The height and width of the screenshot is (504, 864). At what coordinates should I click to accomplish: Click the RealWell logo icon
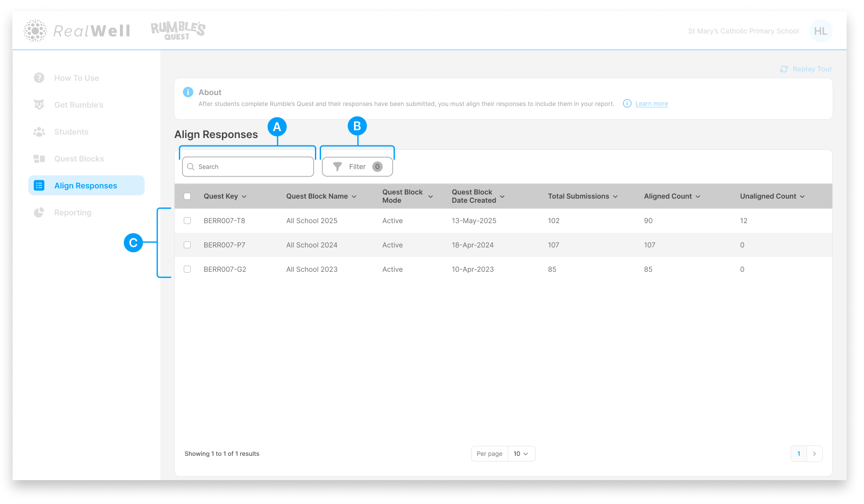click(x=35, y=30)
